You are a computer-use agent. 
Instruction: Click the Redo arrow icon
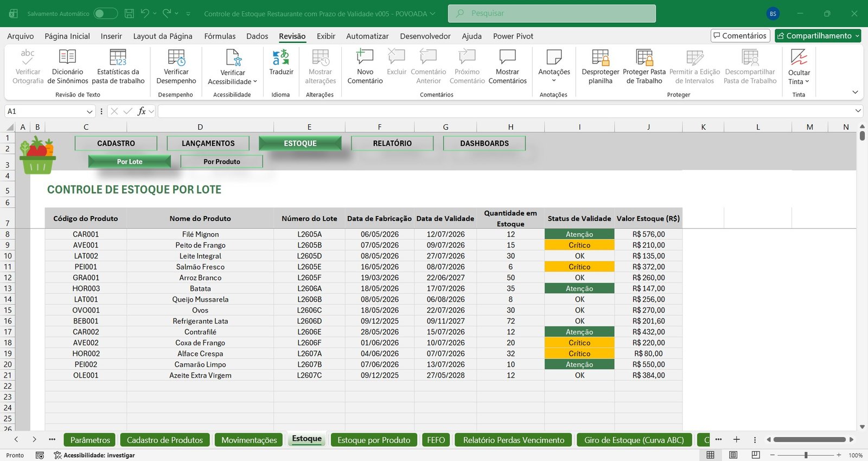click(x=167, y=13)
